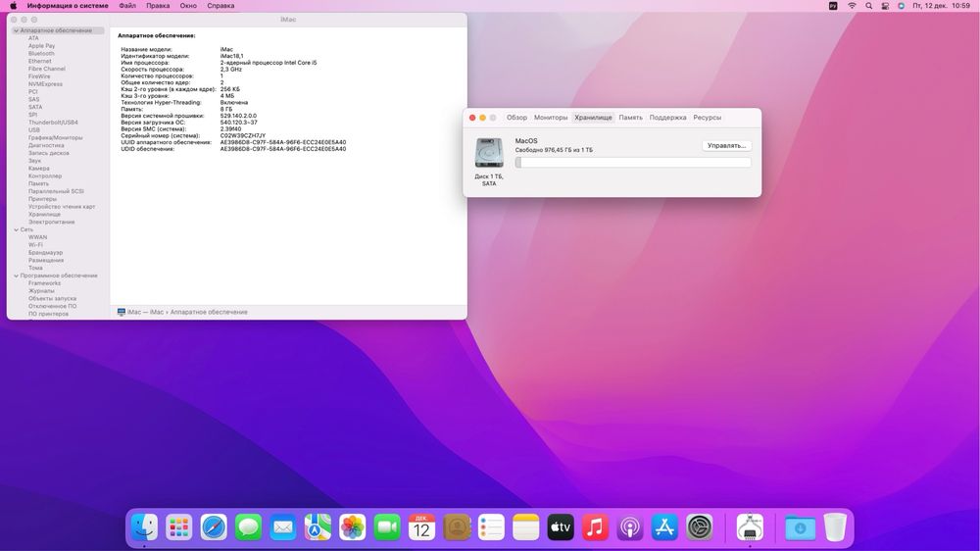Launch Apple TV from the Dock

click(x=561, y=527)
